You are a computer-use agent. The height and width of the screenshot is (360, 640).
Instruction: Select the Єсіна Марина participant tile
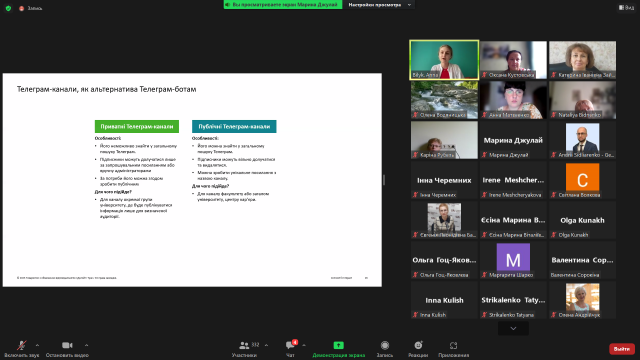pyautogui.click(x=513, y=220)
